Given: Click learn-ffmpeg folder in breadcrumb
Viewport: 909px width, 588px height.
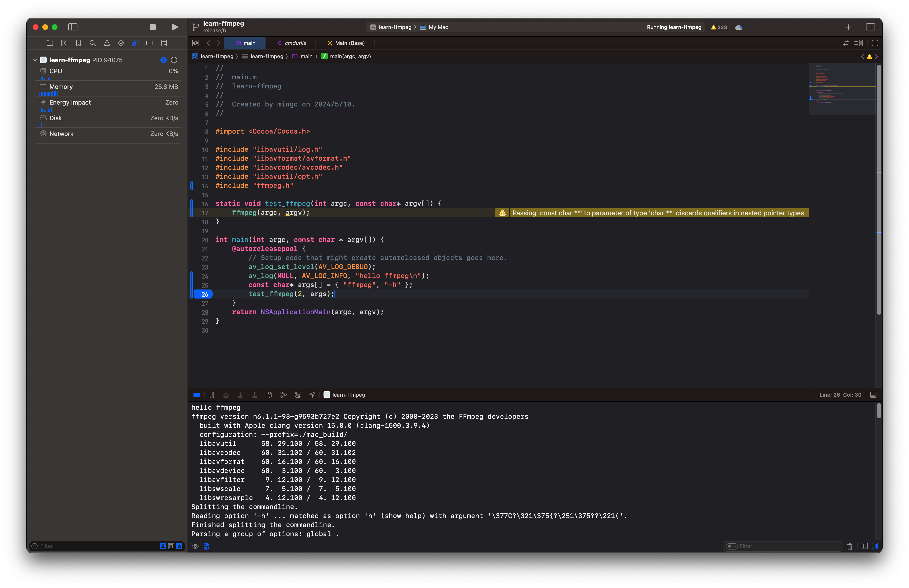Looking at the screenshot, I should [x=263, y=57].
